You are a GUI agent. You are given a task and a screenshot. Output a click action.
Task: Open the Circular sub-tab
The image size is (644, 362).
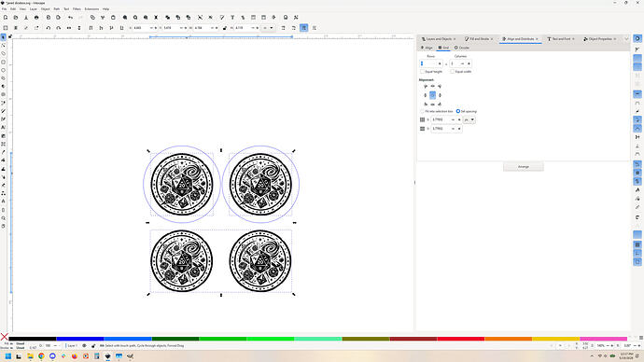click(x=462, y=48)
